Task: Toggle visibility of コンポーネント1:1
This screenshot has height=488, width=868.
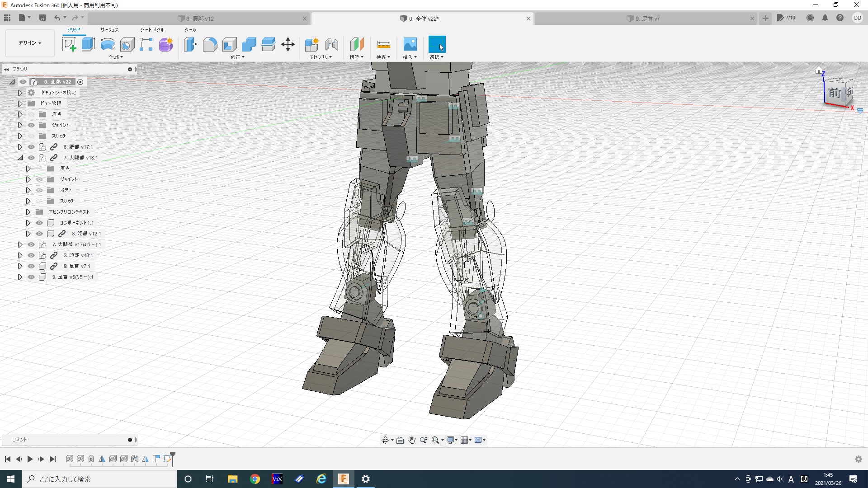Action: [39, 223]
